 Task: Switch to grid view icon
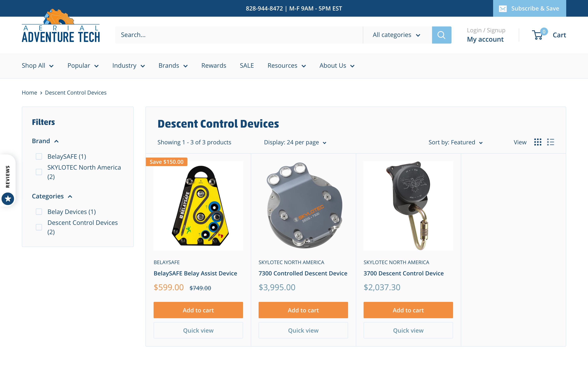point(538,142)
